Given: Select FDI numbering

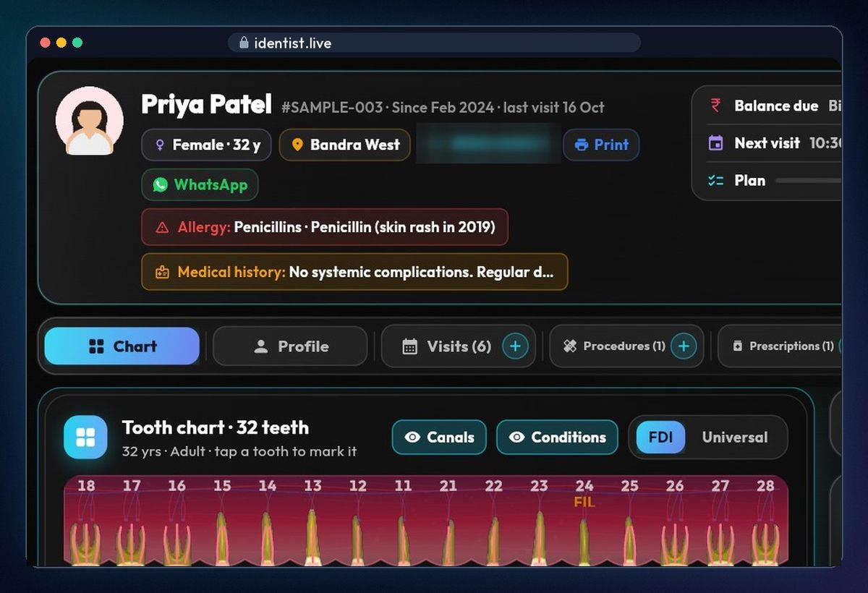Looking at the screenshot, I should 660,438.
